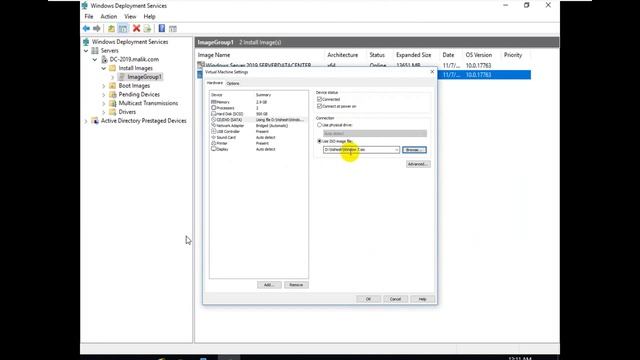640x360 pixels.
Task: Click the Up one level folder icon
Action: click(x=111, y=28)
